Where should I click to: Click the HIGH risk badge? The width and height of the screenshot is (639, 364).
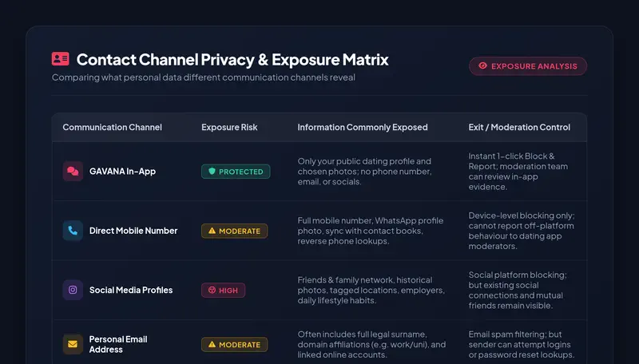coord(224,291)
